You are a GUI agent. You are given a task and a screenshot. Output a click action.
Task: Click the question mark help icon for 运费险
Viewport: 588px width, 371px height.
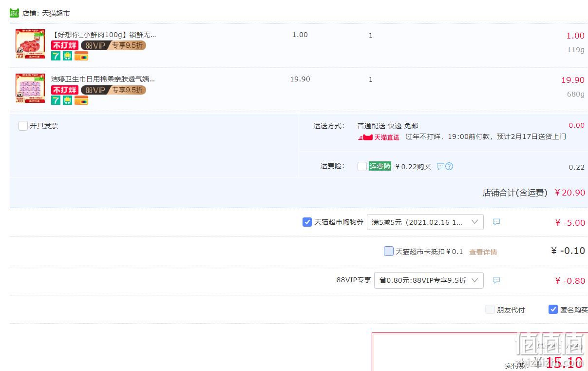point(449,166)
